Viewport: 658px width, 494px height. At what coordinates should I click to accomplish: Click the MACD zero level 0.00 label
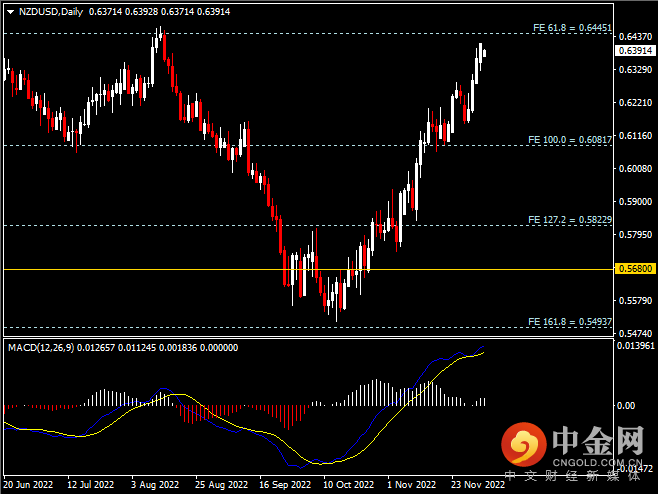(626, 406)
